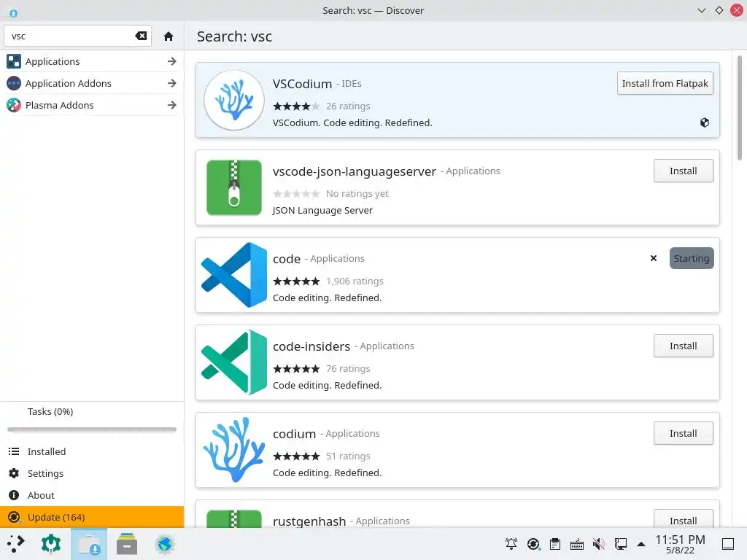Open the Application Addons category
Viewport: 747px width, 560px height.
(92, 83)
